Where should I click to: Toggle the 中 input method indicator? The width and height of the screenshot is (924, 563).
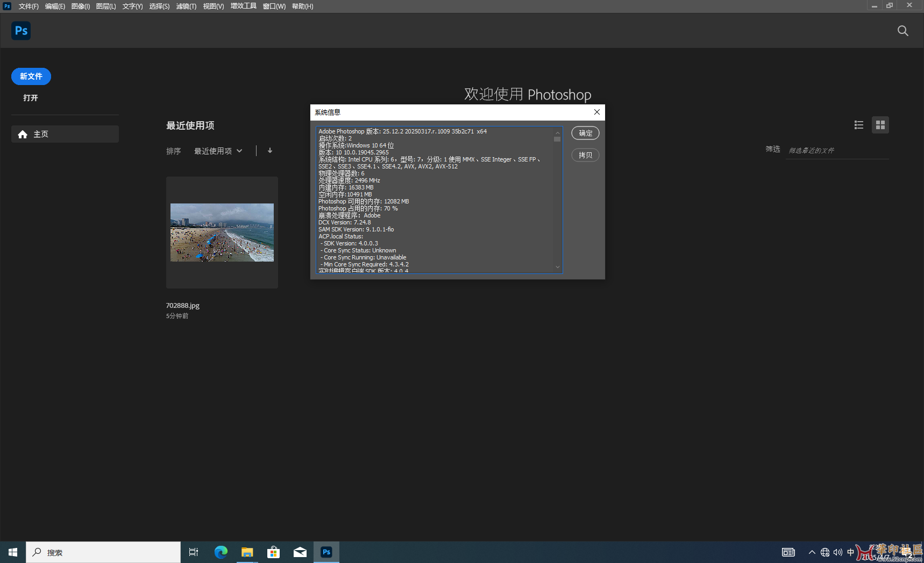pos(850,552)
